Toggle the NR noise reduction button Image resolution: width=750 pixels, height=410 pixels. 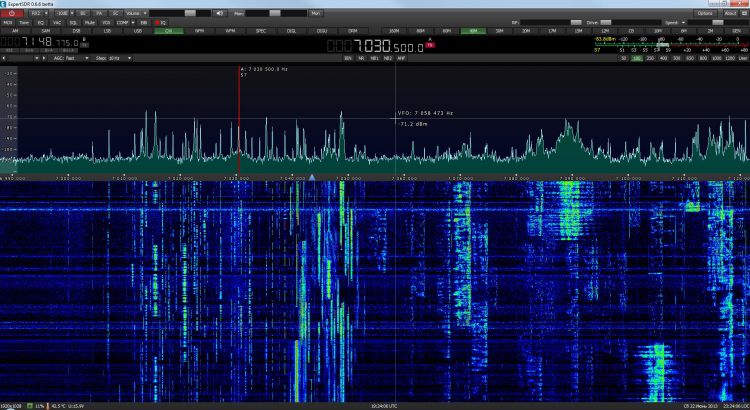tap(361, 58)
